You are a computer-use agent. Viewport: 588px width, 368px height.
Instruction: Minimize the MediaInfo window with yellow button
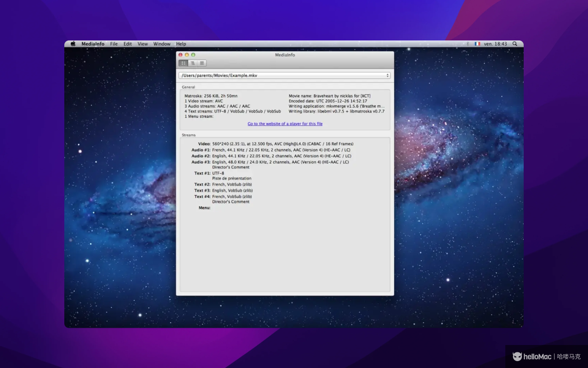tap(187, 55)
